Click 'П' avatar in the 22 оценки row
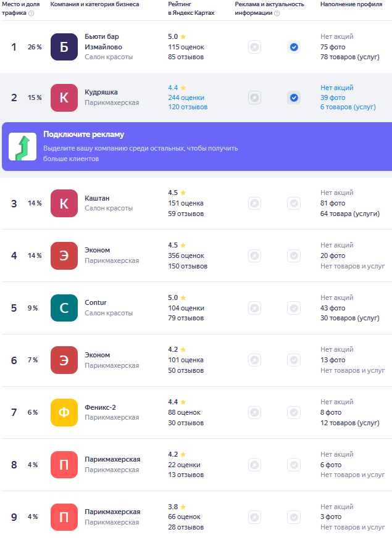392x540 pixels. pyautogui.click(x=64, y=465)
